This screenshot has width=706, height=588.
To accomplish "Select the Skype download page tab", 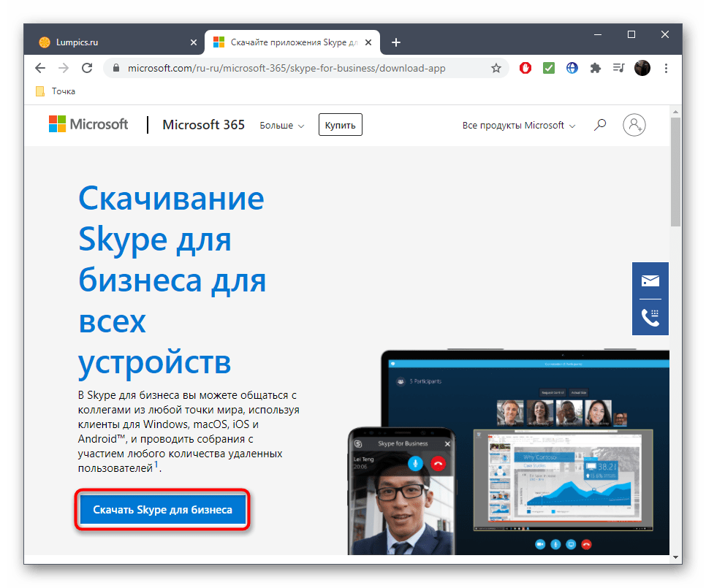I will 292,42.
